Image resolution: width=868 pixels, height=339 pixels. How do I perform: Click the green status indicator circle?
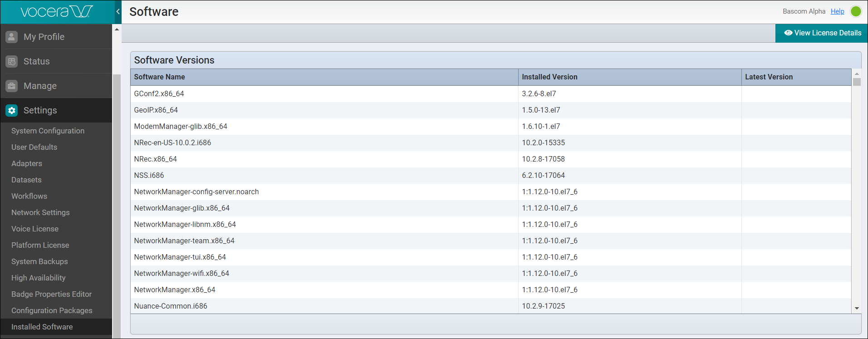(856, 11)
